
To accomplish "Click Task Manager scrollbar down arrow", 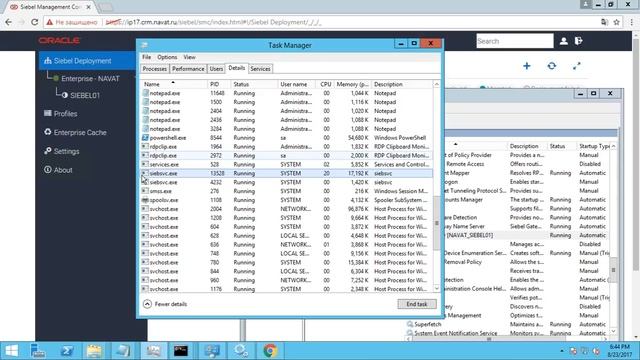I will [x=436, y=288].
